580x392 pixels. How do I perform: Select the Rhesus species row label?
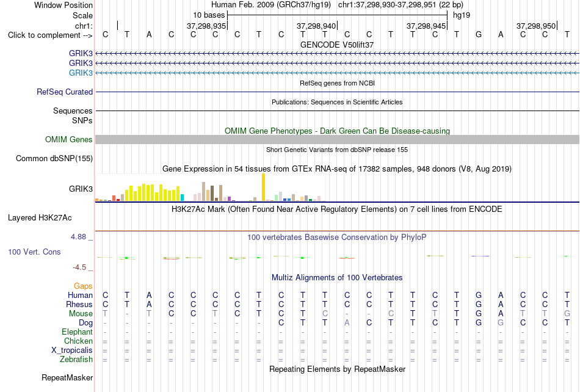coord(79,304)
